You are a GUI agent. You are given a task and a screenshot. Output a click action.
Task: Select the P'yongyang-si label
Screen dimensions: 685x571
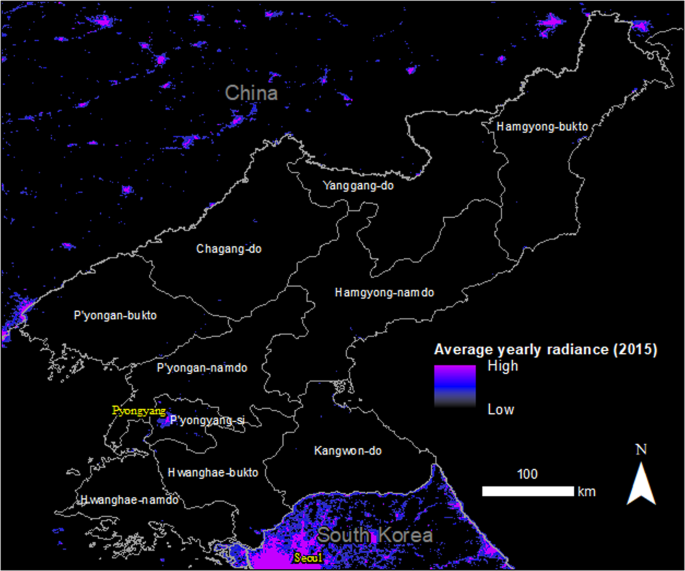tap(208, 420)
